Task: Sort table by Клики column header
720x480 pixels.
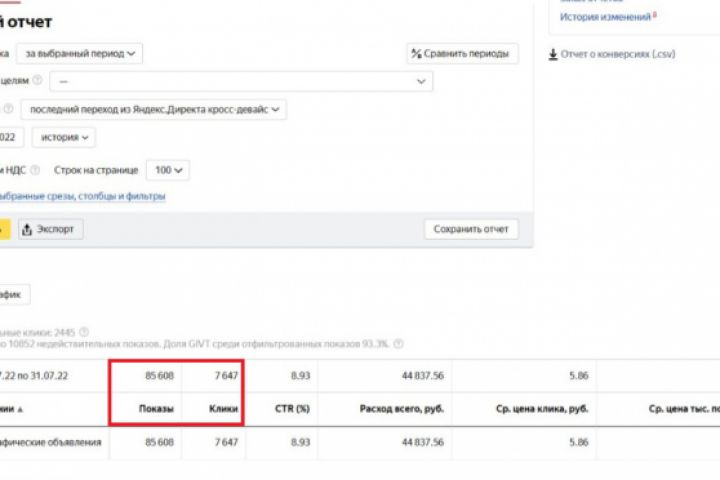Action: click(223, 409)
